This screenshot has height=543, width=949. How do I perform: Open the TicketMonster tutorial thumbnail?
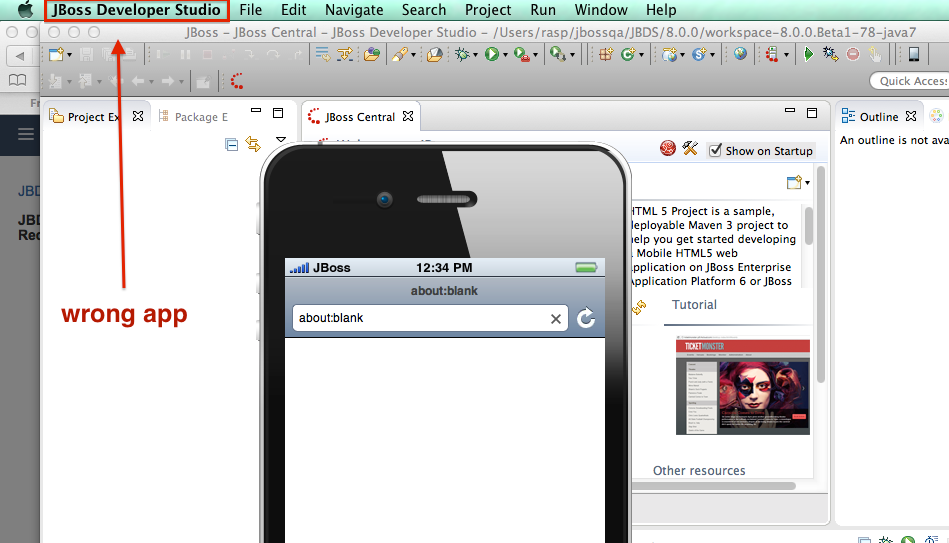(x=743, y=386)
